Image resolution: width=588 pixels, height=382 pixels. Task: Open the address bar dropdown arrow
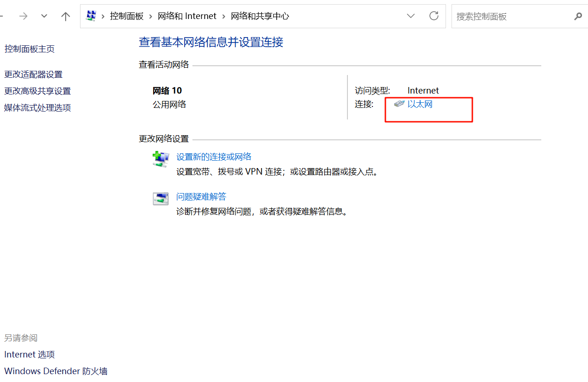(x=411, y=16)
